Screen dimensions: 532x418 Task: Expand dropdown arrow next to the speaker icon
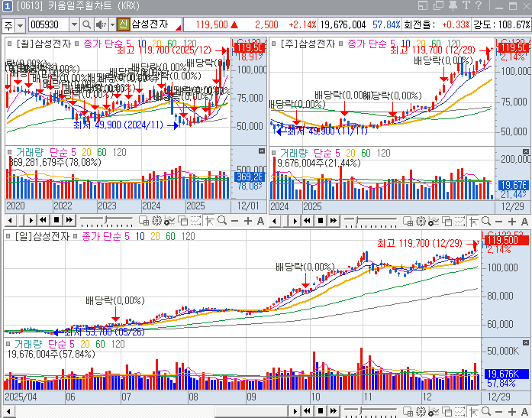coord(113,24)
